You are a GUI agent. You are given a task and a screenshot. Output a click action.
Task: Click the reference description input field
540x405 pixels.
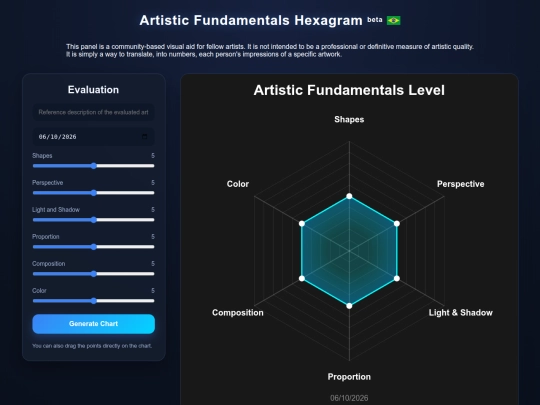coord(93,112)
